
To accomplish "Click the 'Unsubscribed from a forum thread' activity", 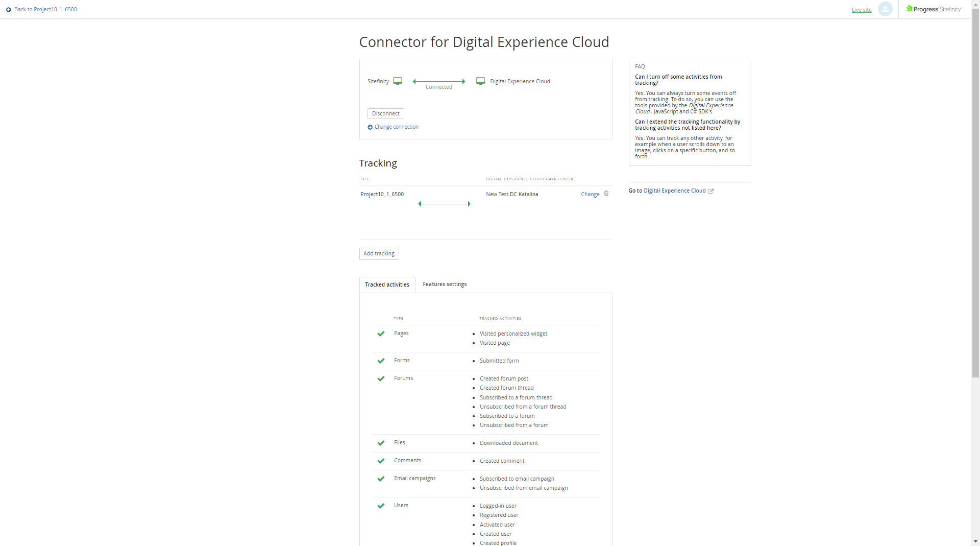I will coord(523,407).
